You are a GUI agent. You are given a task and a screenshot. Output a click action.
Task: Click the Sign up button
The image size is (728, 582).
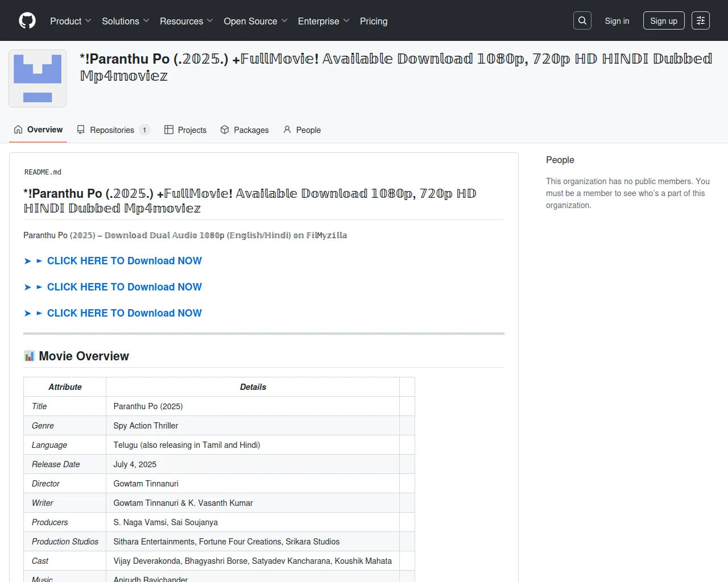(664, 21)
